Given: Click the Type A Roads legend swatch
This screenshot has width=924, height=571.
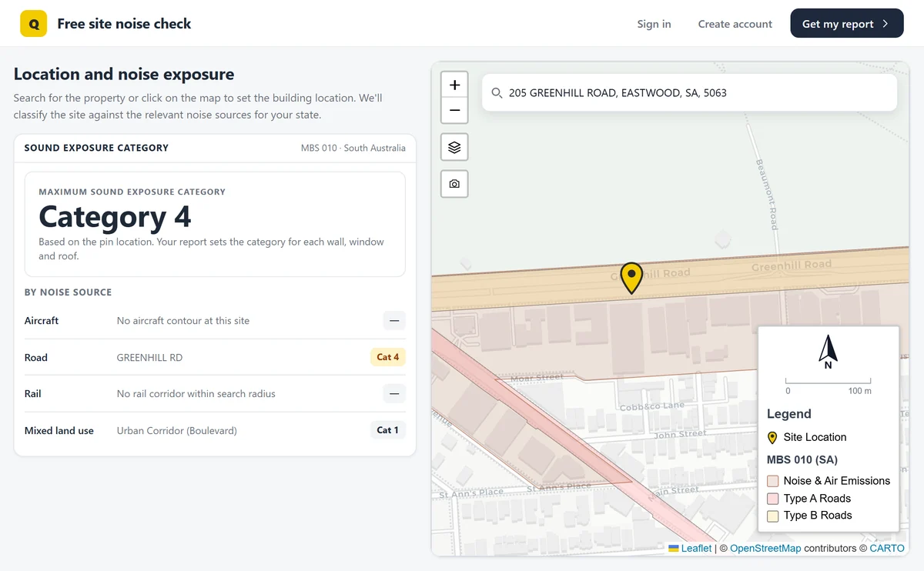Looking at the screenshot, I should pyautogui.click(x=772, y=499).
